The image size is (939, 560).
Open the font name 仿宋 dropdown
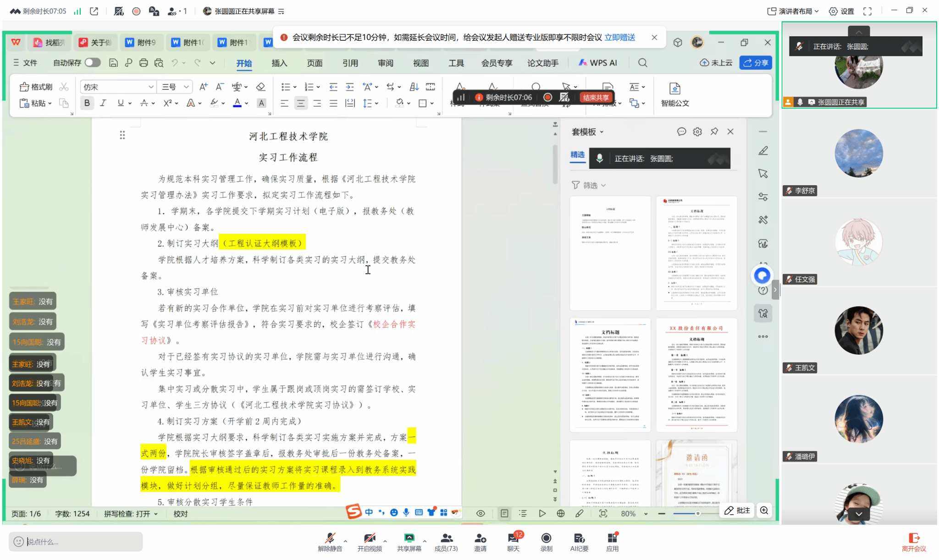tap(151, 87)
